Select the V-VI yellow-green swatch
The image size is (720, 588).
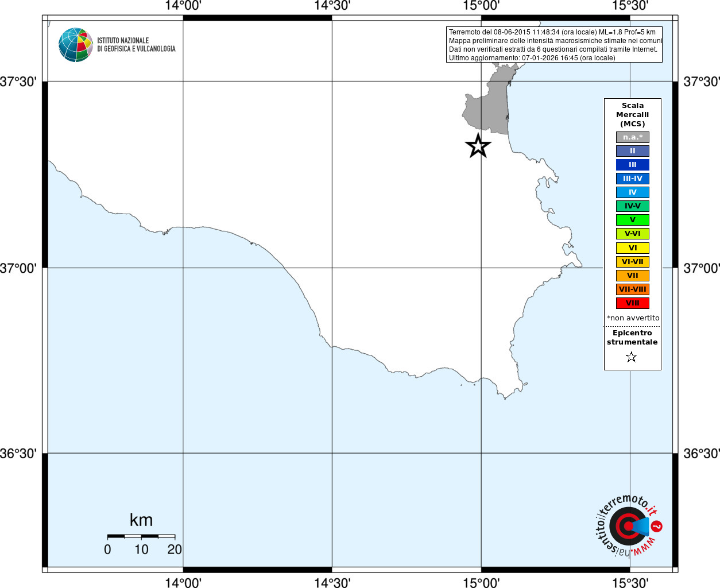[633, 234]
